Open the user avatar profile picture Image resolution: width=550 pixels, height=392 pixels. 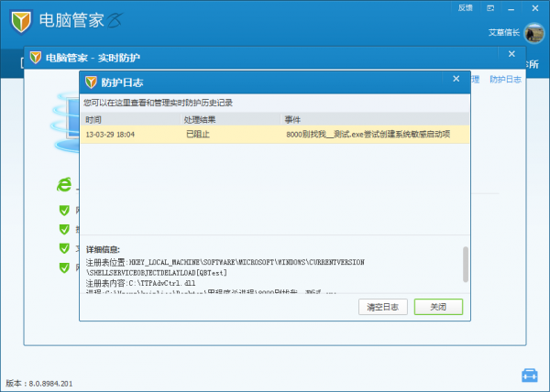pos(533,33)
